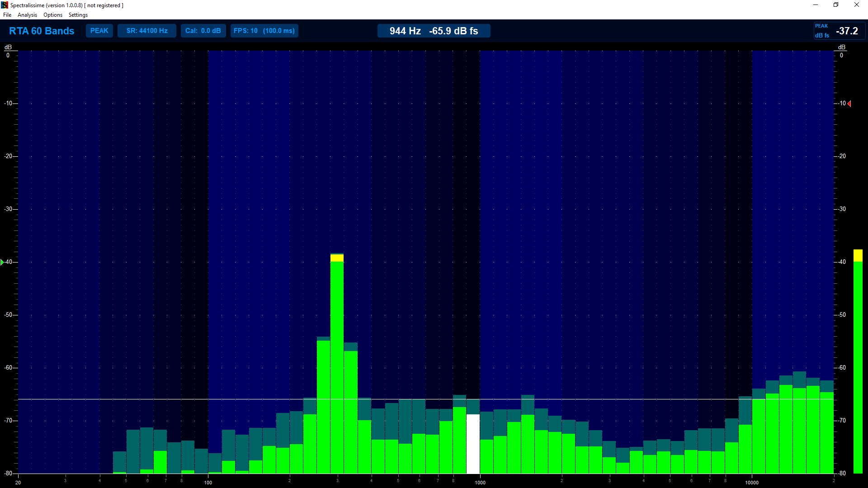Open the Analysis menu
The image size is (868, 488).
(x=27, y=15)
